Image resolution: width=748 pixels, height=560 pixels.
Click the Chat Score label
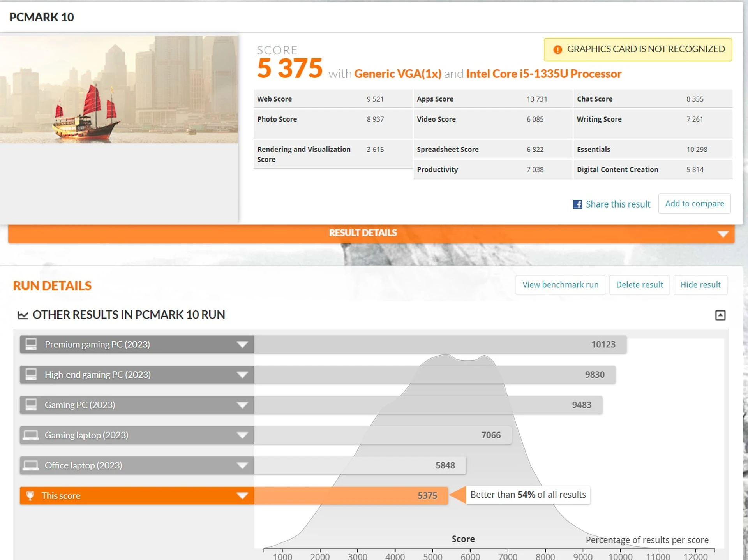(x=595, y=99)
